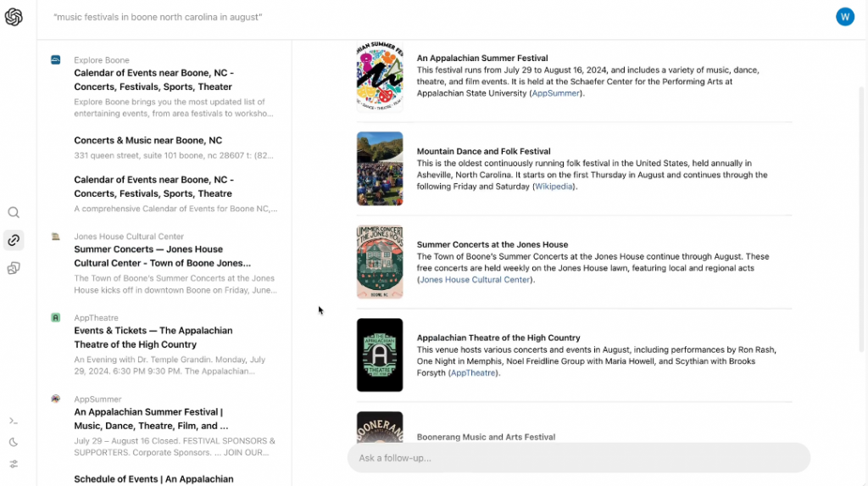Viewport: 868px width, 486px height.
Task: Click the Jones House Cultural Center link
Action: tap(475, 279)
